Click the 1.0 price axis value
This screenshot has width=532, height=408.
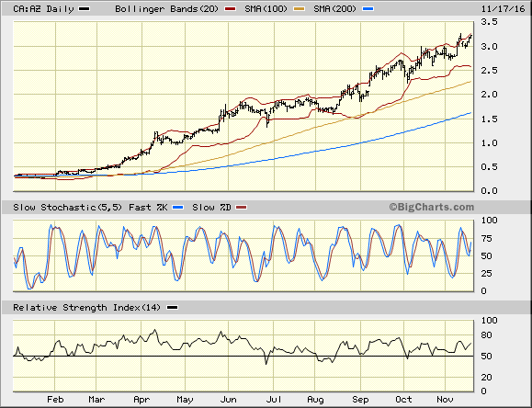pos(489,143)
